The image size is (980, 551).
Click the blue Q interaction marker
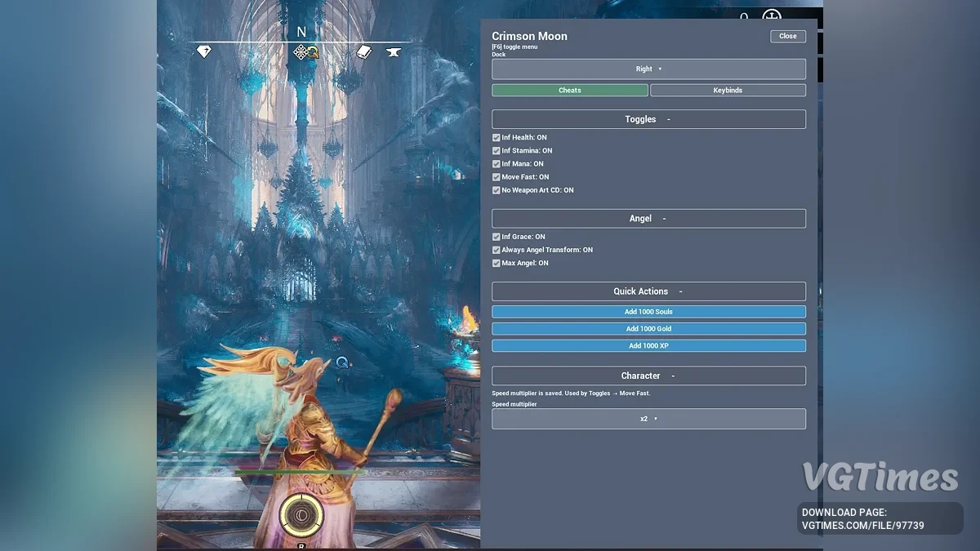coord(342,362)
